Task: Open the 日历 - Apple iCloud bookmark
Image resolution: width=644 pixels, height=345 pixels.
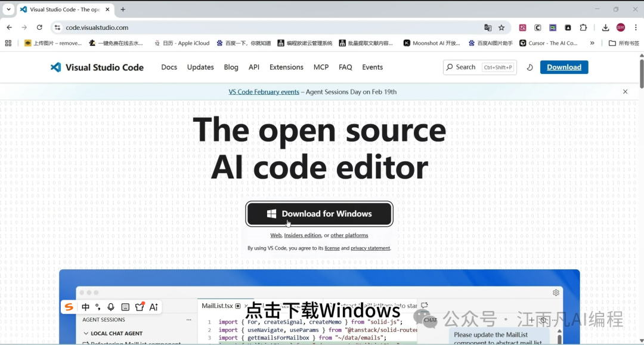Action: pyautogui.click(x=181, y=43)
